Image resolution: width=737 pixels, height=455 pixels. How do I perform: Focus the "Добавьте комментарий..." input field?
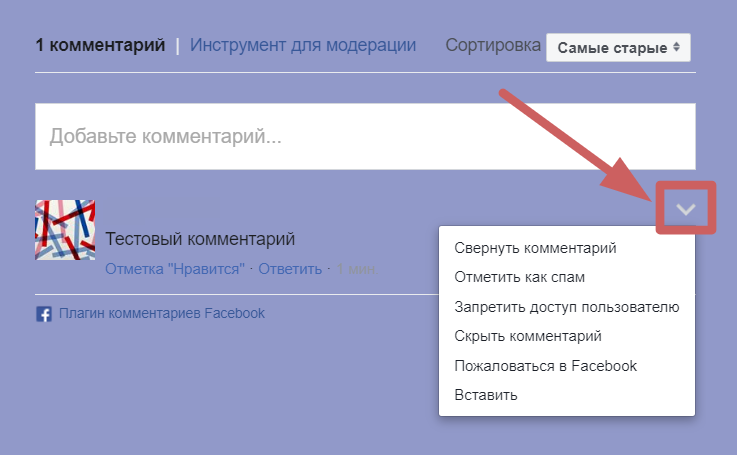[364, 136]
